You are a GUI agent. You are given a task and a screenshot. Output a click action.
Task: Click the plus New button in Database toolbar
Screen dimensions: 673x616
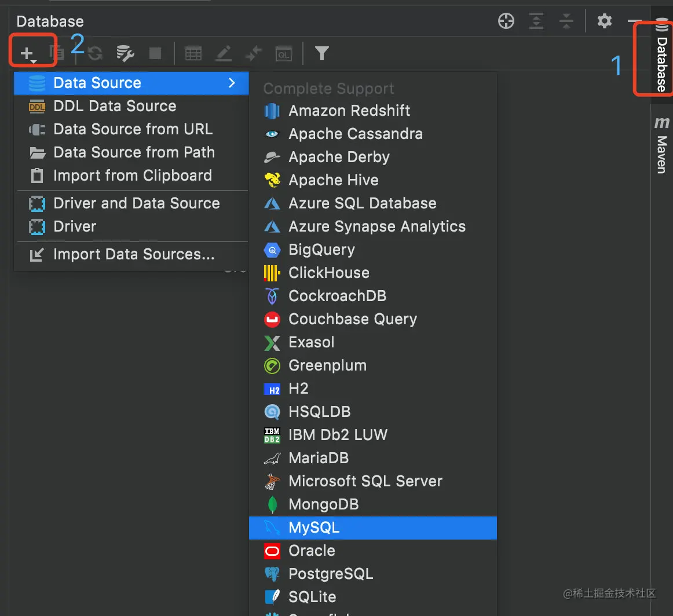click(28, 54)
